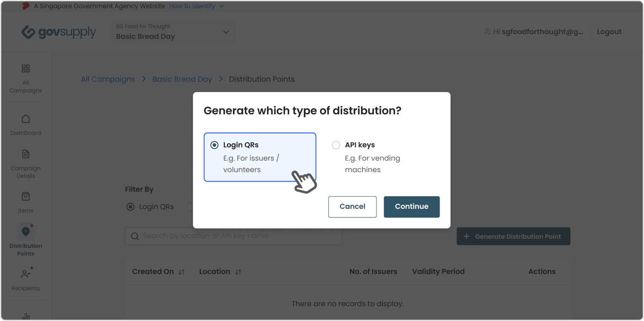This screenshot has width=644, height=321.
Task: Click the user email greeting text
Action: coord(534,32)
